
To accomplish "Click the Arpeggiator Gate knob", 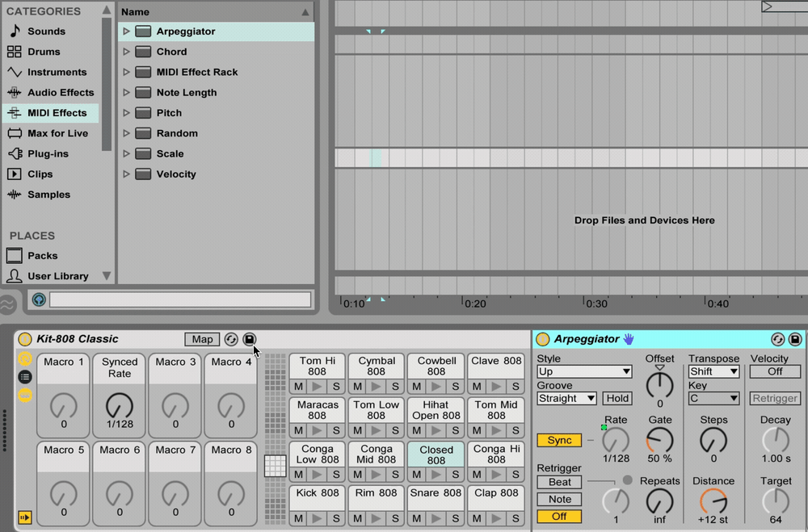I will click(659, 440).
